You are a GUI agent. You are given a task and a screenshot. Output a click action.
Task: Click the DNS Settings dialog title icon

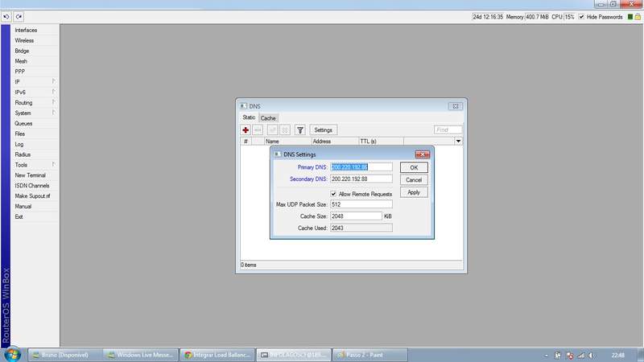point(278,154)
